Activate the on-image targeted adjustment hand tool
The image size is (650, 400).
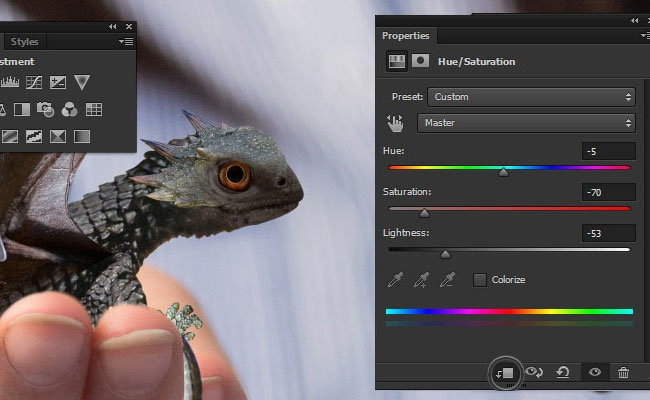click(395, 124)
